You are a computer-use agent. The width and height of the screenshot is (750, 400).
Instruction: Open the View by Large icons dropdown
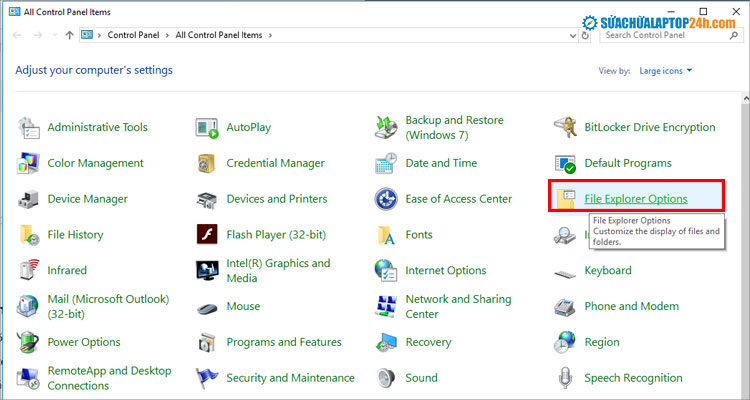click(x=666, y=71)
